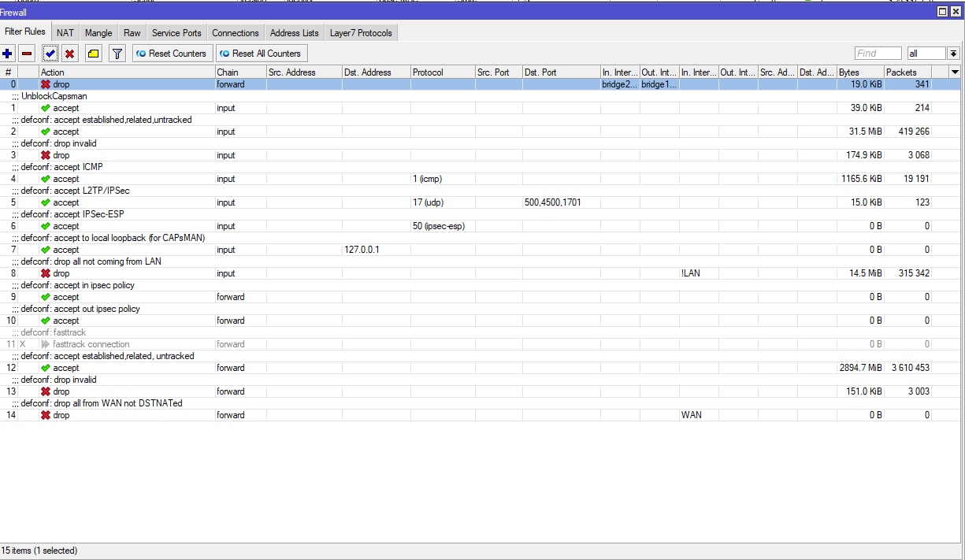965x560 pixels.
Task: Open the Service Ports tab
Action: (x=176, y=32)
